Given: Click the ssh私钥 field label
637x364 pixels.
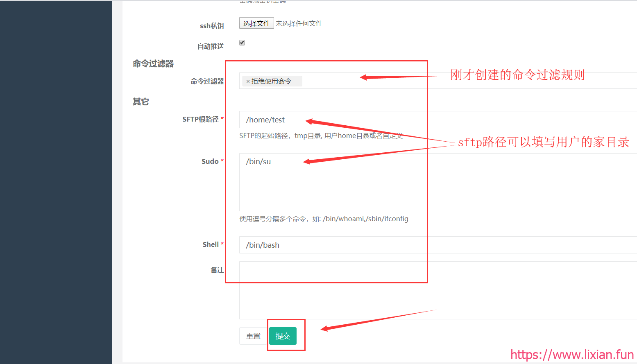Looking at the screenshot, I should point(212,26).
